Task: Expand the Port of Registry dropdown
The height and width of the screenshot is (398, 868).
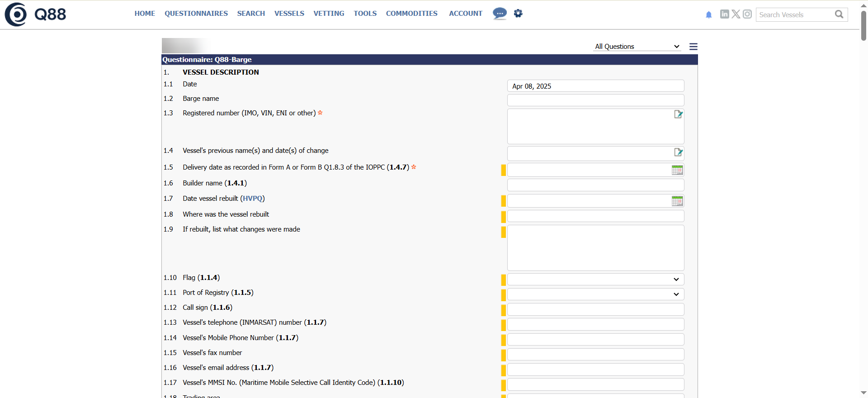Action: click(x=595, y=294)
